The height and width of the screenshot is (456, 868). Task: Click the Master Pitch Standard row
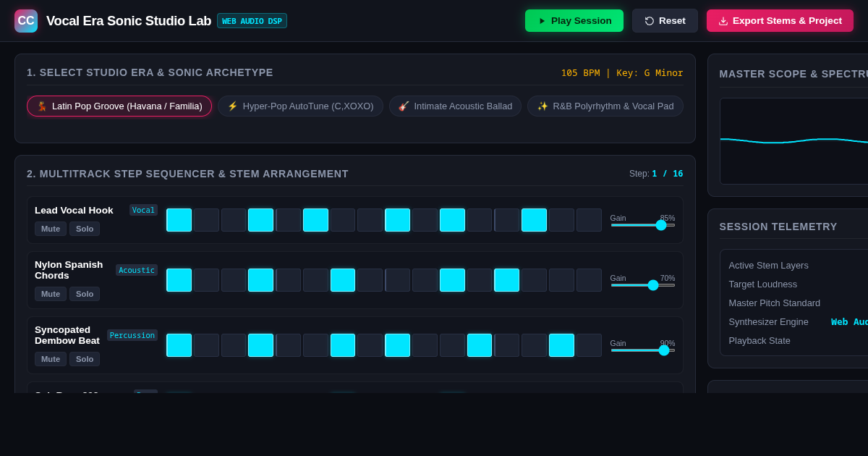click(x=798, y=303)
